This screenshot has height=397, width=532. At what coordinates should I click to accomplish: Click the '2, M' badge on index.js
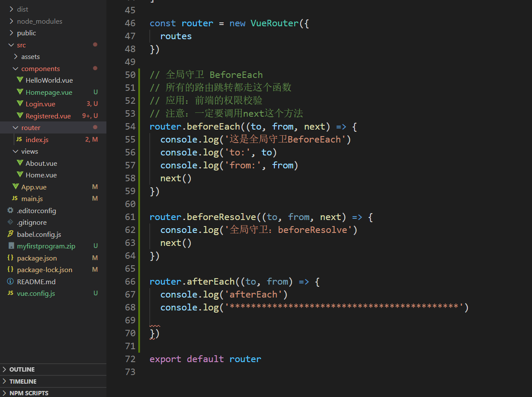point(92,140)
